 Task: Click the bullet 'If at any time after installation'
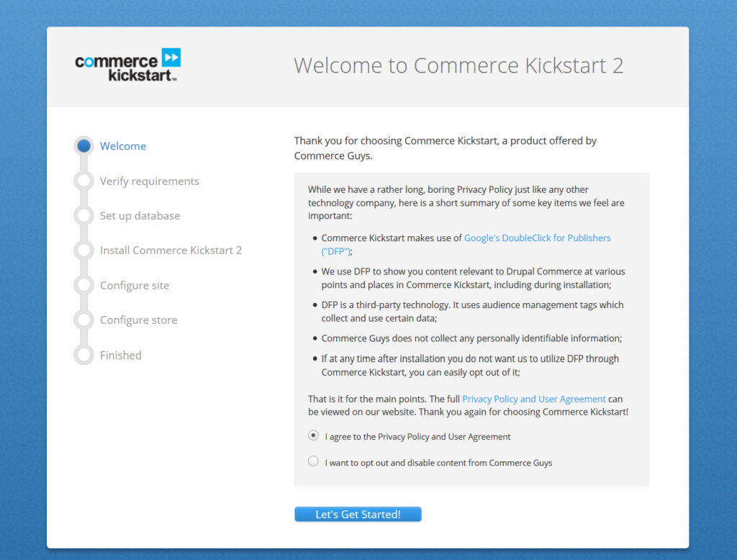(470, 366)
